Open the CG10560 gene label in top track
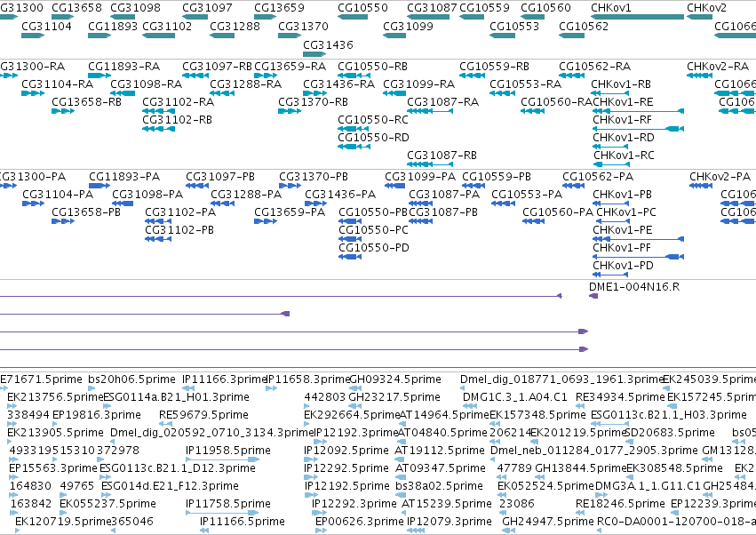 [x=545, y=8]
